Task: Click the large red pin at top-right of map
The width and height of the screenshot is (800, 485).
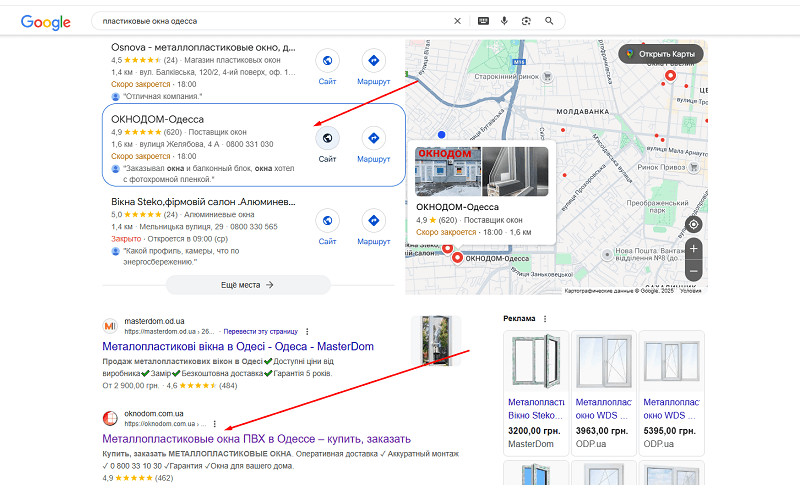Action: tap(670, 76)
